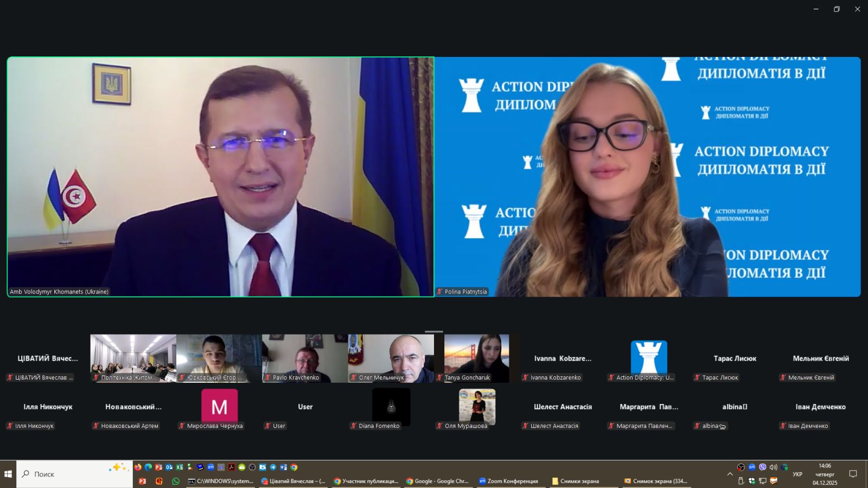Screen dimensions: 868x488
Task: Open the Снимки экрана folder window
Action: point(583,481)
